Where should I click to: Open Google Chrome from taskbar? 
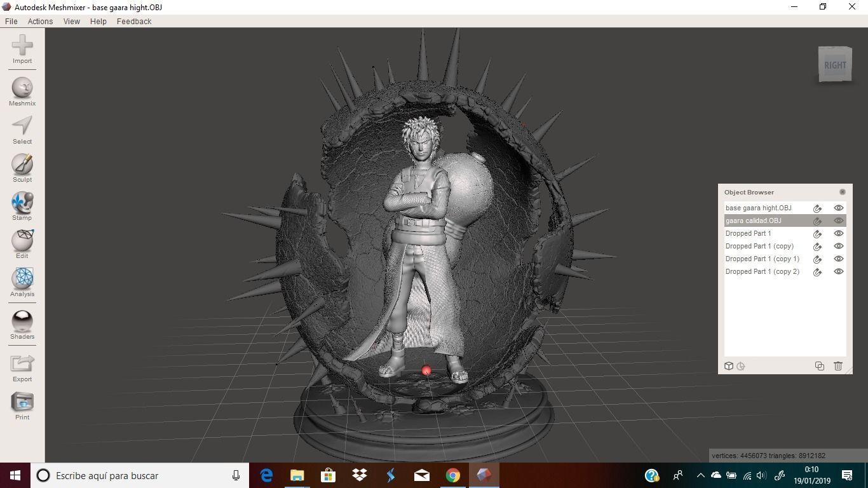pos(453,475)
